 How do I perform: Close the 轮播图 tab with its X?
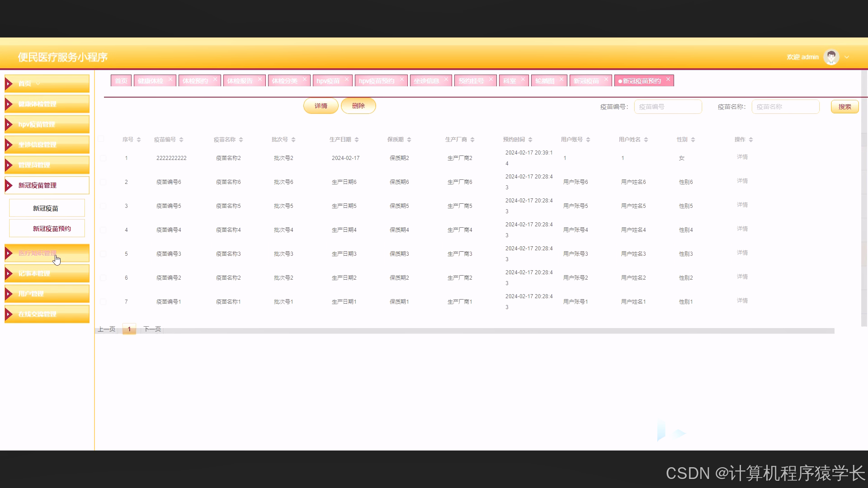tap(561, 79)
